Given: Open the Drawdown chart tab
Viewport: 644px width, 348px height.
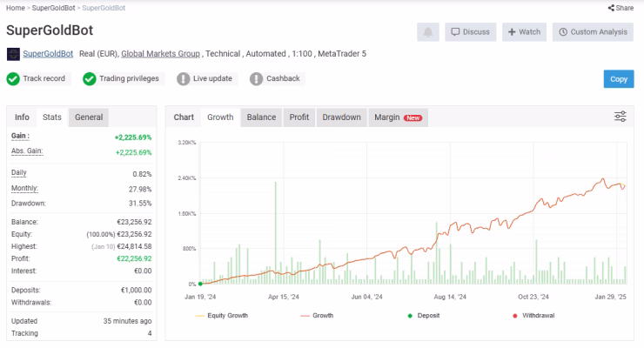Looking at the screenshot, I should pos(341,117).
